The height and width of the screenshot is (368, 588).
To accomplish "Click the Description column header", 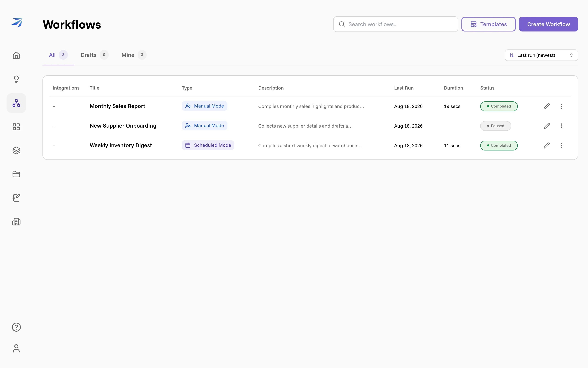I will [271, 88].
